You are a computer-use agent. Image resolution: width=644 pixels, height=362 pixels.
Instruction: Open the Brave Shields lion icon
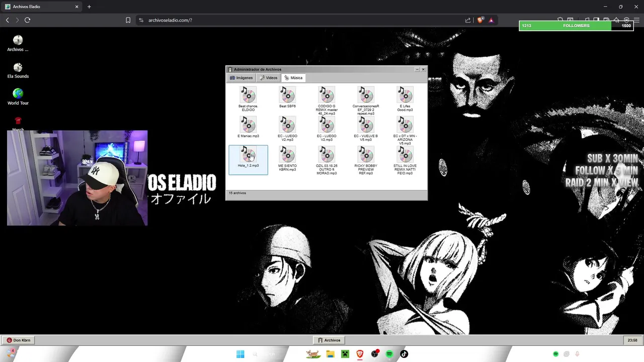pyautogui.click(x=480, y=20)
